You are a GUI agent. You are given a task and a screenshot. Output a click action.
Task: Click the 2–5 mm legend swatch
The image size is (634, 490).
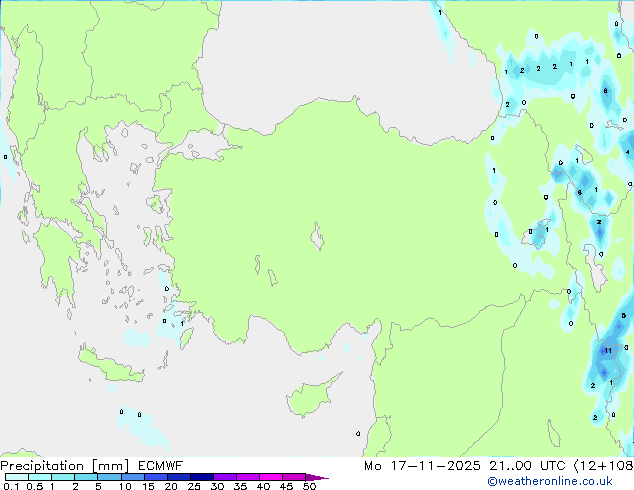coord(86,477)
